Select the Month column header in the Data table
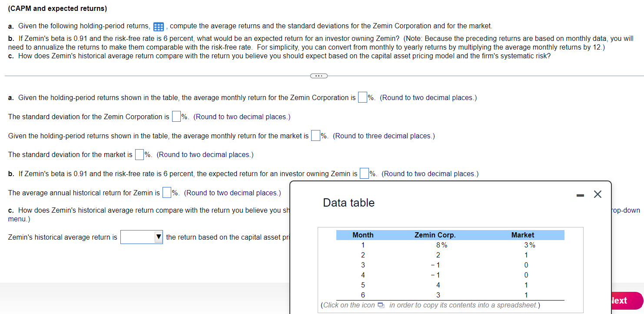 [x=363, y=235]
